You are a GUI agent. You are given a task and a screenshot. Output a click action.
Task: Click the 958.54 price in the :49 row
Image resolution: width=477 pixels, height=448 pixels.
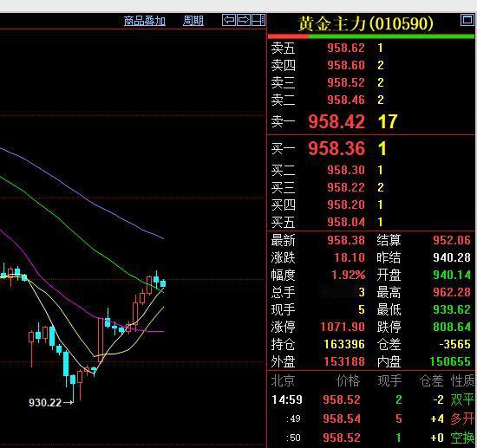(342, 419)
